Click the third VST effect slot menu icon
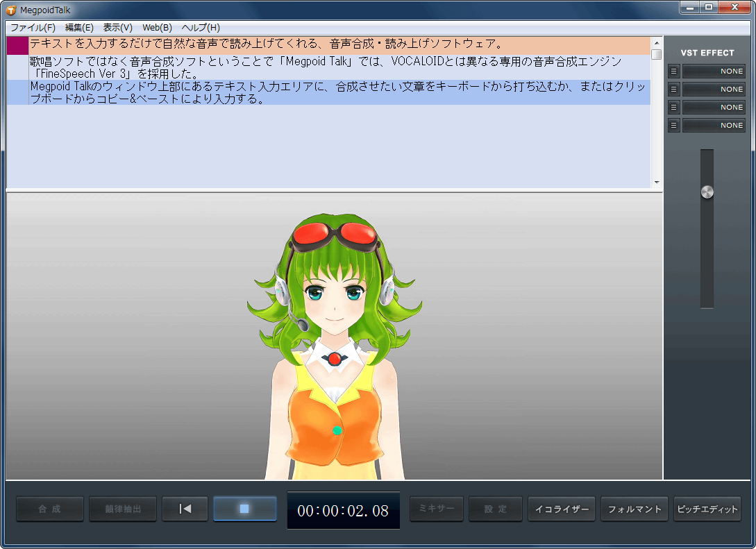 coord(674,107)
